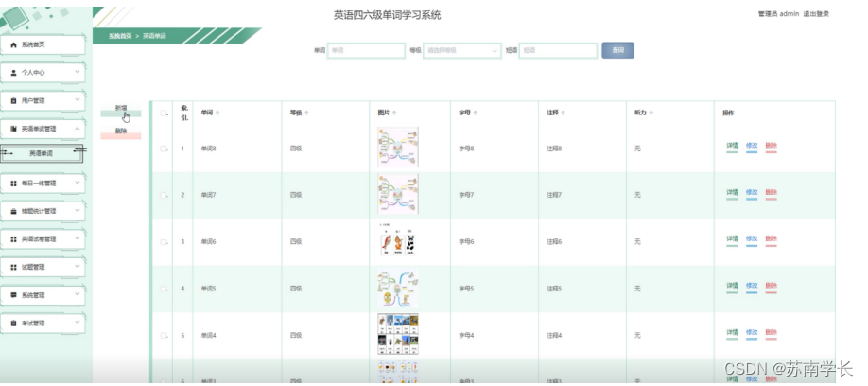Select the 英语单词 submenu item
The image size is (868, 386).
pos(42,154)
